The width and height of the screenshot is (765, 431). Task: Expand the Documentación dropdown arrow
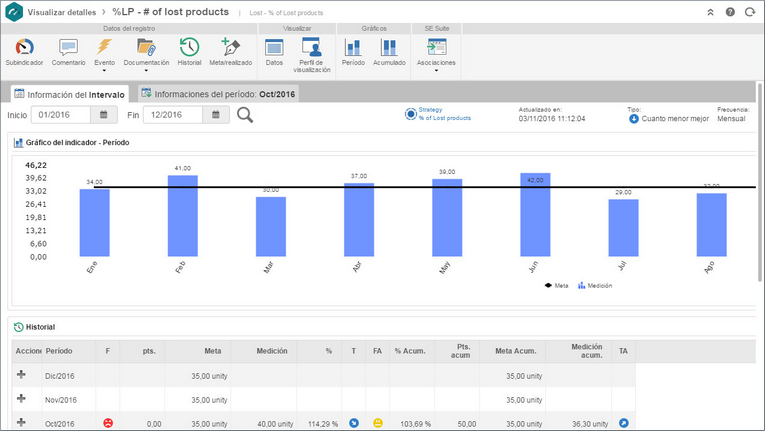pos(146,71)
